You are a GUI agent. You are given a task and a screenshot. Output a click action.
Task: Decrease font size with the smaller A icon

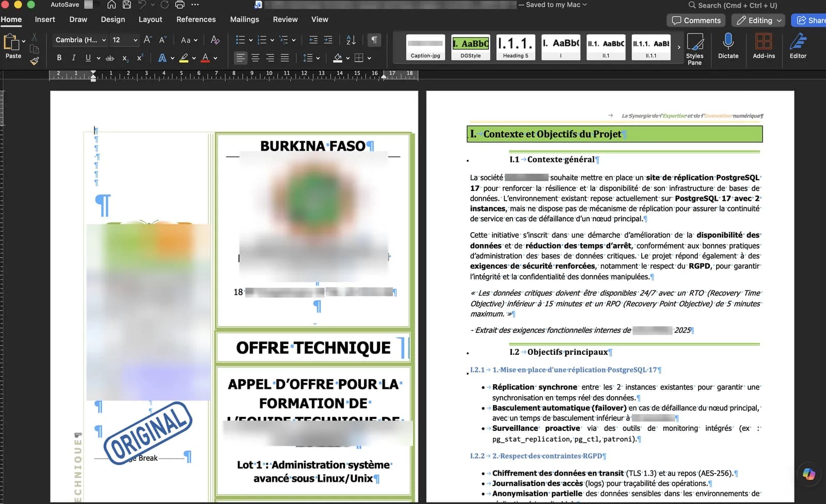[x=163, y=40]
